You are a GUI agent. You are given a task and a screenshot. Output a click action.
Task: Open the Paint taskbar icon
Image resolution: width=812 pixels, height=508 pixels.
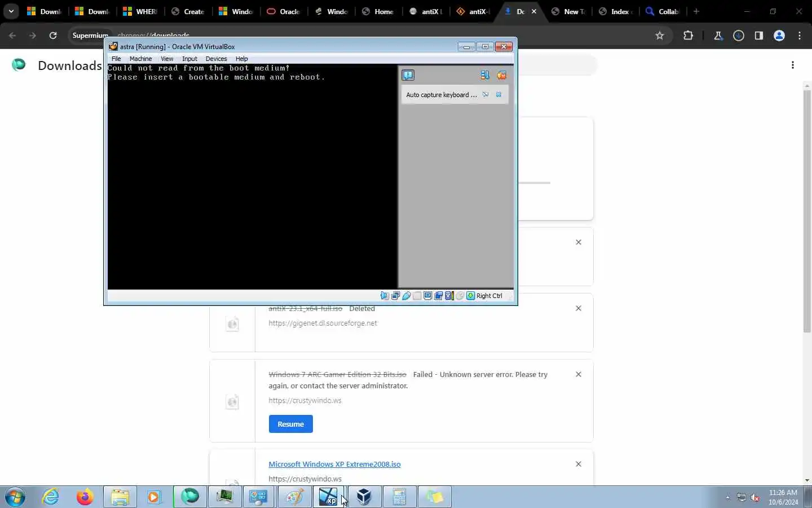[294, 497]
